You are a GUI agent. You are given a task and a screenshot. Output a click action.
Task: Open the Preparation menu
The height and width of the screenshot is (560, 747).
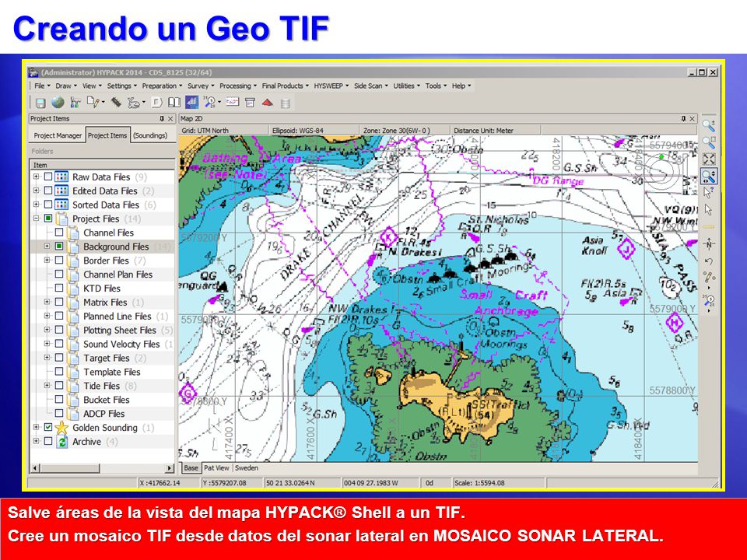[162, 86]
